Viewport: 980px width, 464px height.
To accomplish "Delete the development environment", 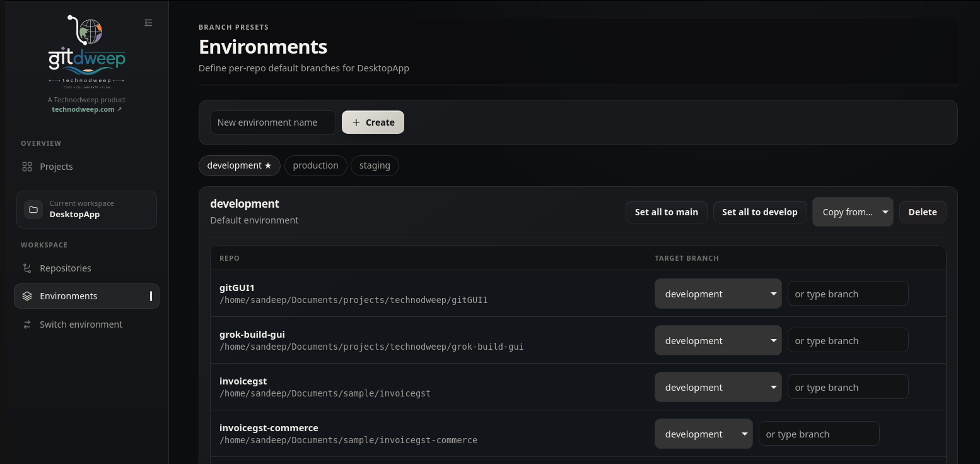I will (923, 212).
